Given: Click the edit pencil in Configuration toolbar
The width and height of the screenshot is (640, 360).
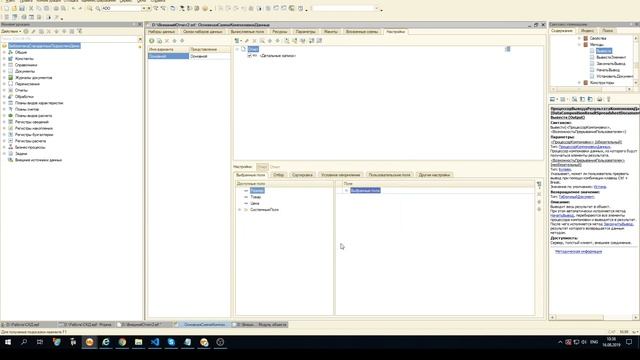Looking at the screenshot, I should click(x=34, y=31).
